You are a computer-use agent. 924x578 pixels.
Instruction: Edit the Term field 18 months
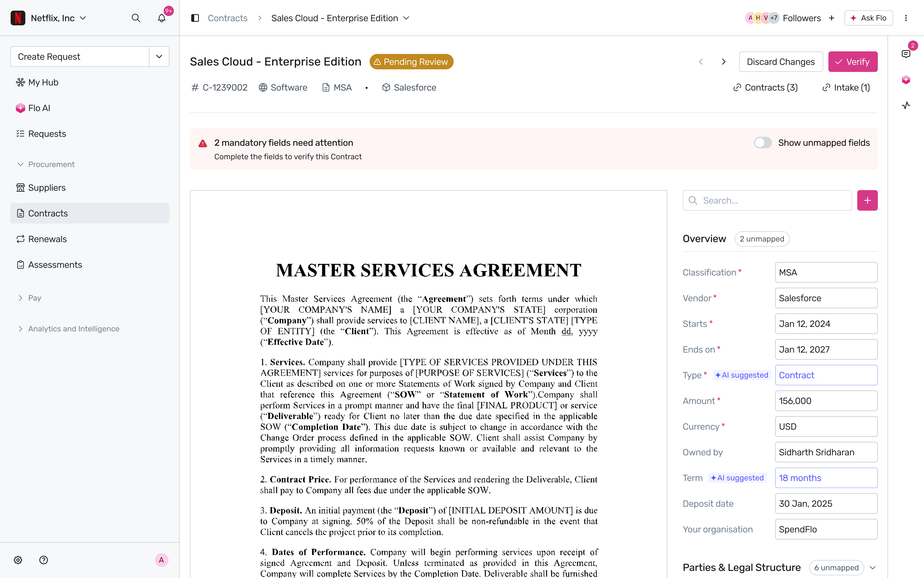click(x=826, y=477)
